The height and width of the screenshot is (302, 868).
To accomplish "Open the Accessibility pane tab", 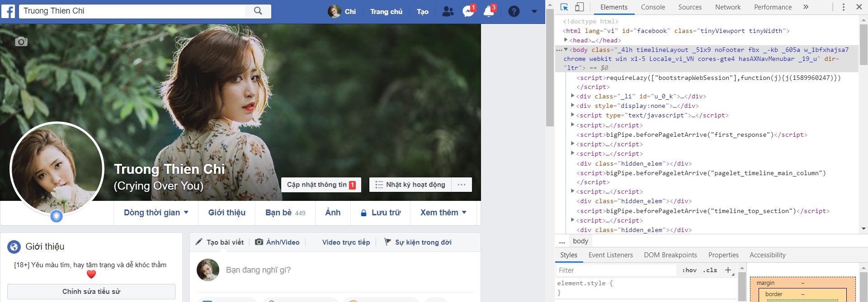I will 768,255.
